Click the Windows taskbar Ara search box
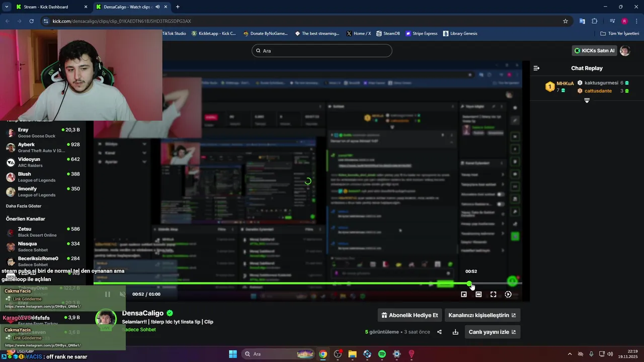This screenshot has width=644, height=362. click(x=278, y=354)
